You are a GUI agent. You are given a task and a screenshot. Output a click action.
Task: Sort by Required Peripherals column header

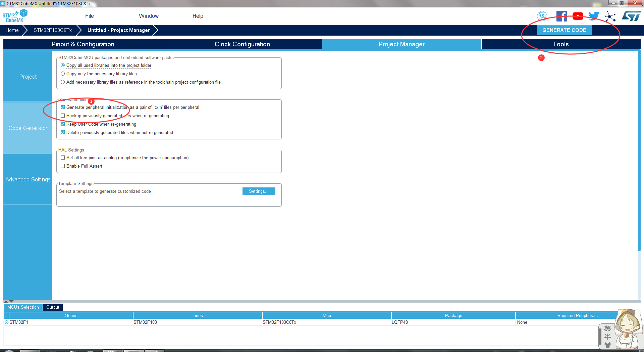click(577, 315)
